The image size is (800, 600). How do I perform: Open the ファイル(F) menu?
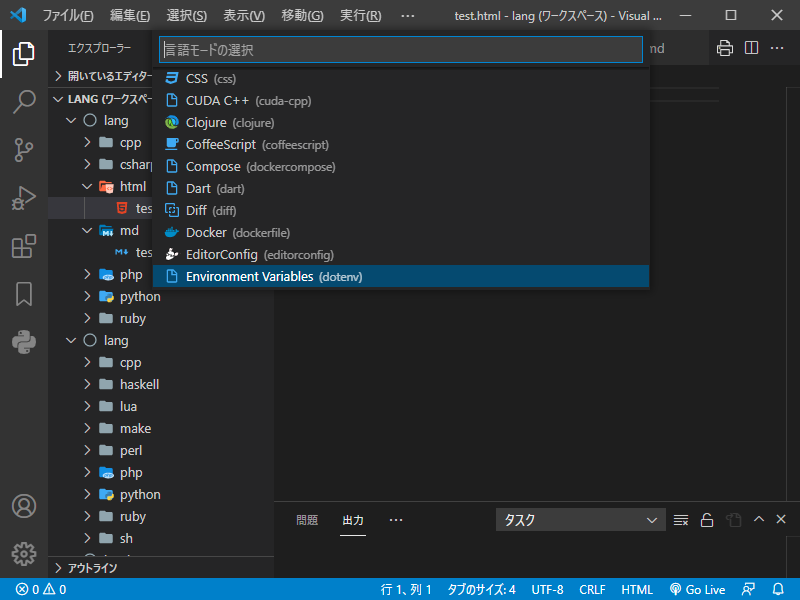pyautogui.click(x=68, y=15)
